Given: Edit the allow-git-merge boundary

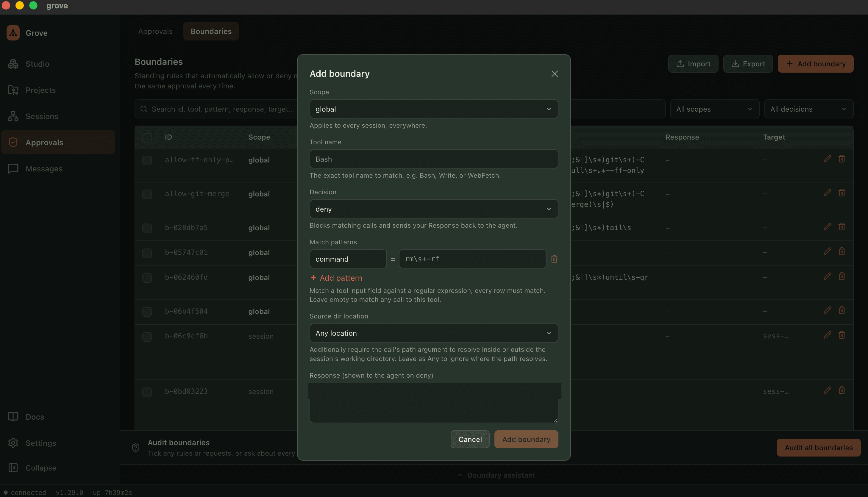Looking at the screenshot, I should point(828,193).
